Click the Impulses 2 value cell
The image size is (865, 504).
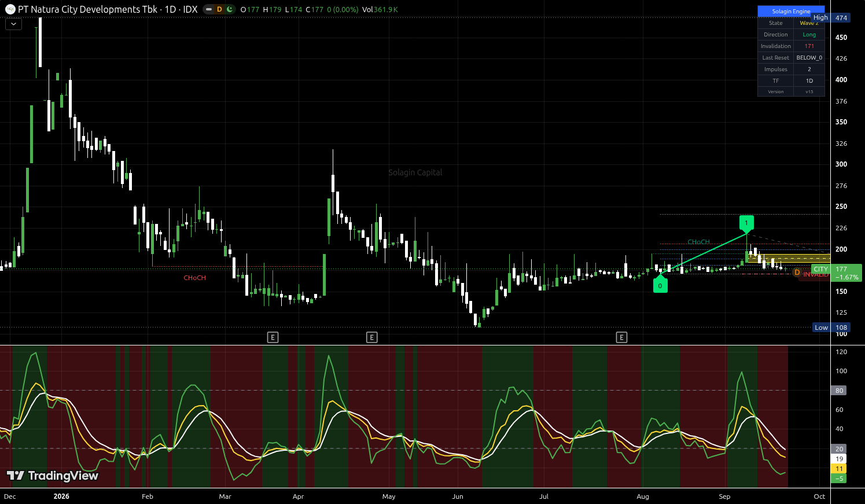pyautogui.click(x=809, y=69)
